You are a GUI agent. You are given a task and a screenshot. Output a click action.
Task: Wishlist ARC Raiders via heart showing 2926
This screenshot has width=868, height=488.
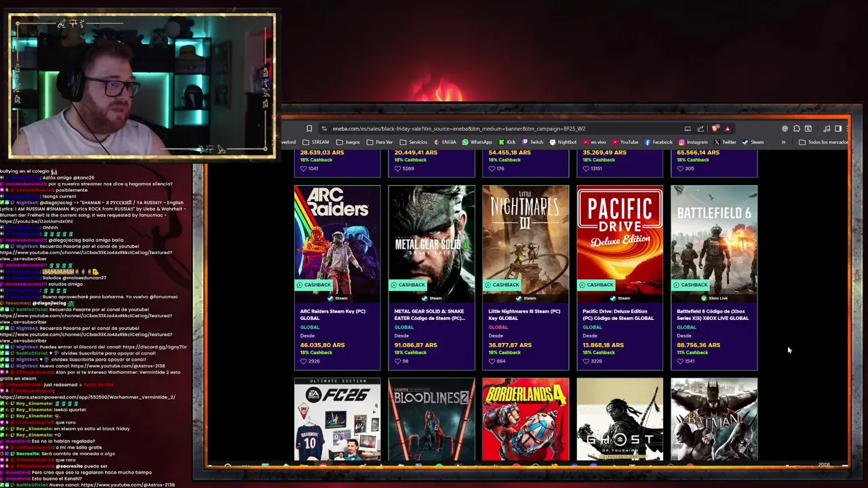303,361
